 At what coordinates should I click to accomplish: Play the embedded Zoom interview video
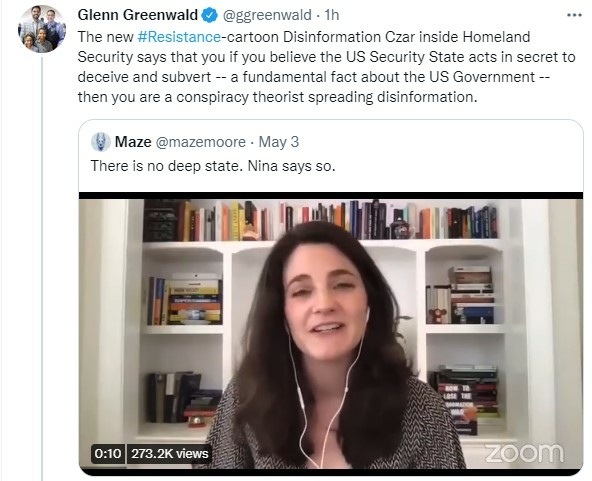[x=331, y=334]
